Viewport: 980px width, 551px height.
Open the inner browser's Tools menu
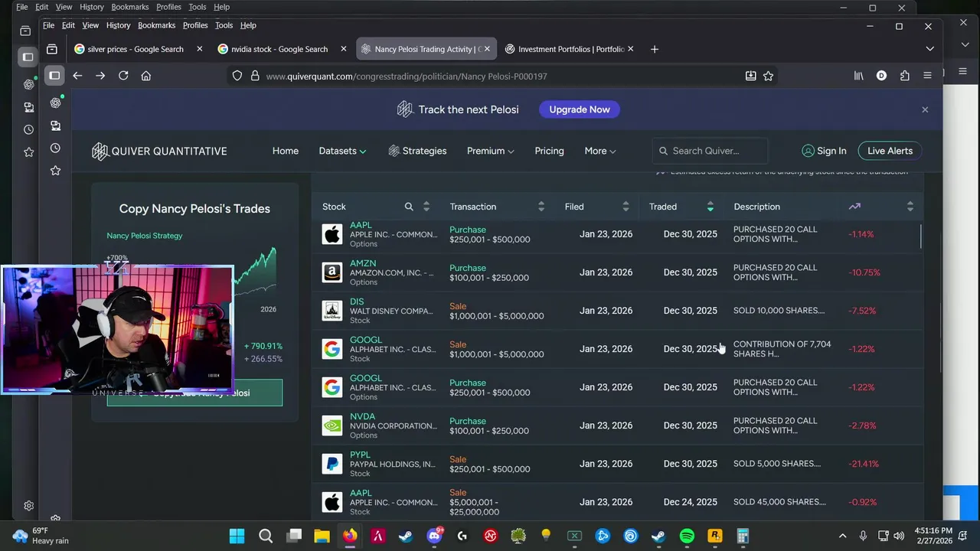[224, 25]
